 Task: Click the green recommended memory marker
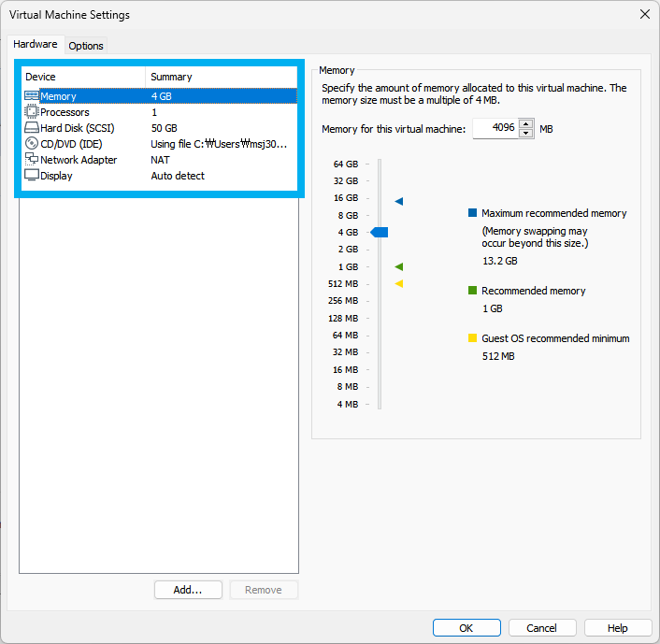click(x=399, y=266)
